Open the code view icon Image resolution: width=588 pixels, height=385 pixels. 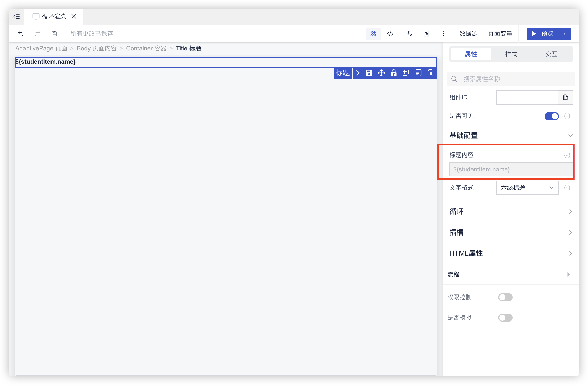[390, 34]
